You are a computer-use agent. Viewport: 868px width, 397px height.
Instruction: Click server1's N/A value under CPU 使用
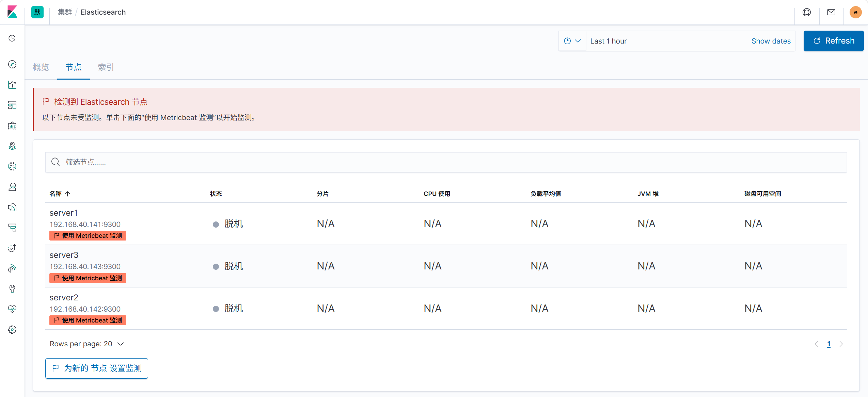coord(432,224)
